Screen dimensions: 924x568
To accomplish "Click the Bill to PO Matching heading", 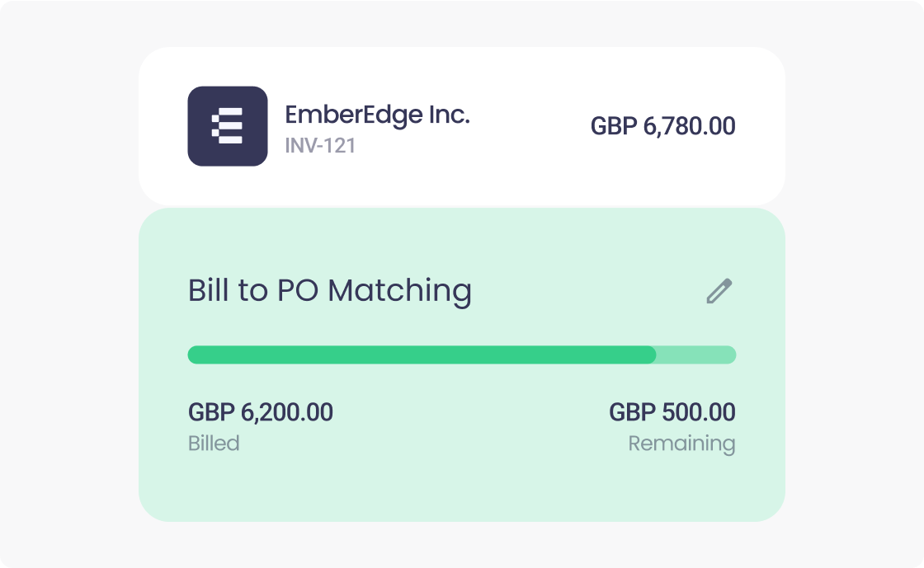I will 330,291.
